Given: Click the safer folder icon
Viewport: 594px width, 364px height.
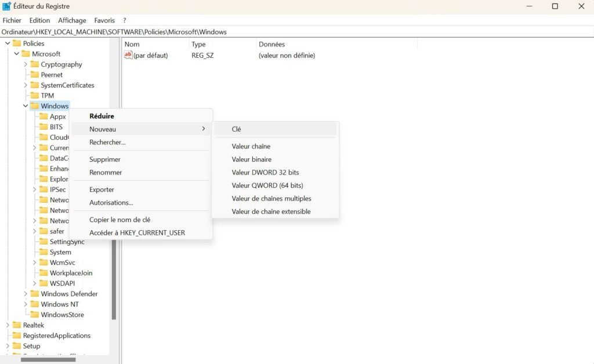Looking at the screenshot, I should click(x=44, y=231).
